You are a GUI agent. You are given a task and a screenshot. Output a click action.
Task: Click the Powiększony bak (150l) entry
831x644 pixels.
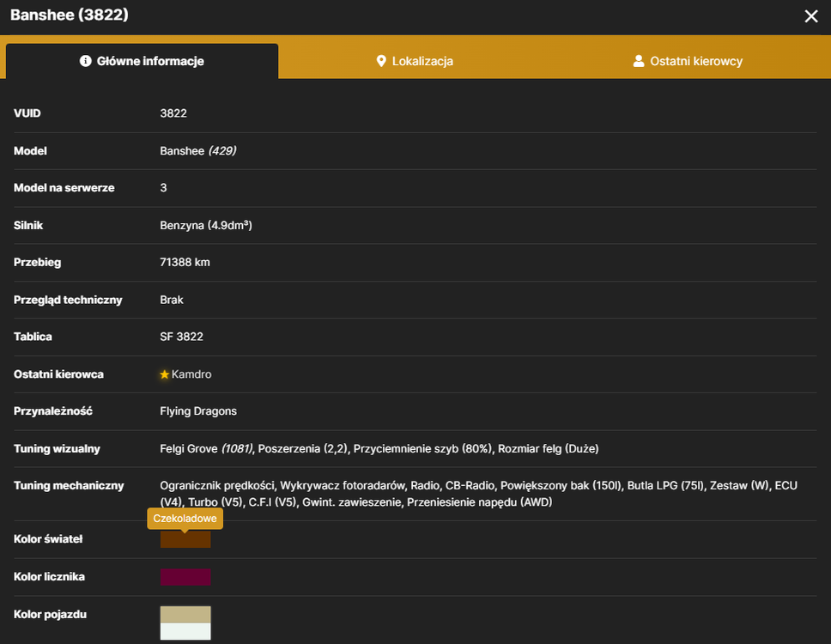pos(561,485)
